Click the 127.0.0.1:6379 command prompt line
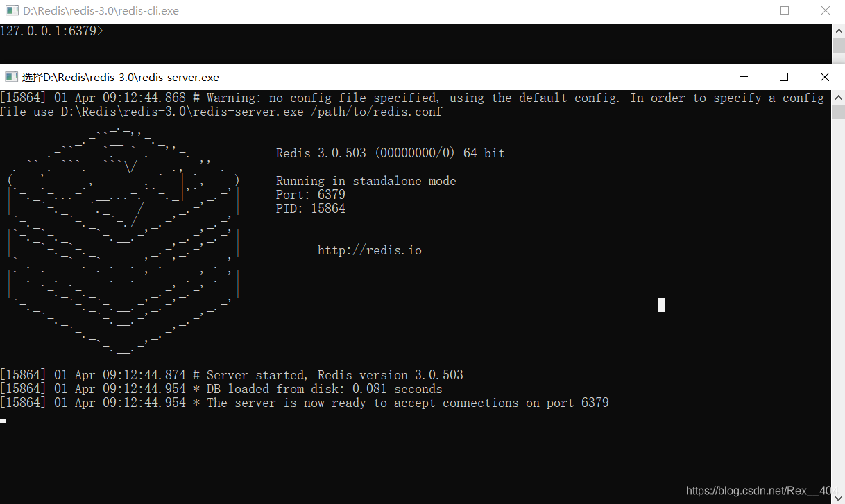This screenshot has height=504, width=845. tap(52, 31)
